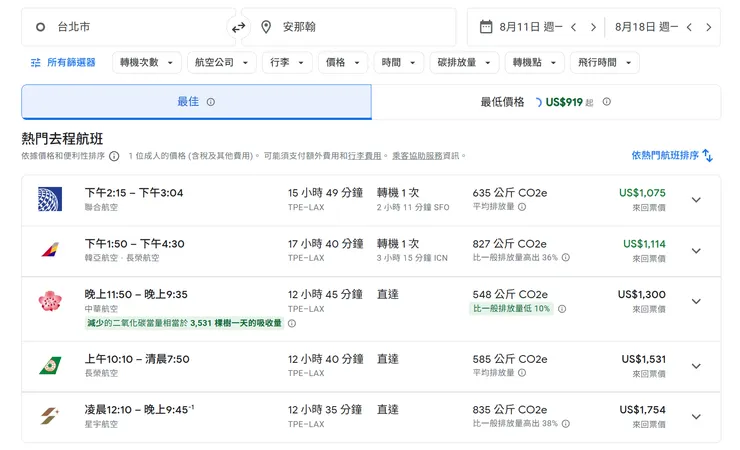Click the 比一般排放量低 10% green badge
This screenshot has height=450, width=740.
pyautogui.click(x=512, y=308)
